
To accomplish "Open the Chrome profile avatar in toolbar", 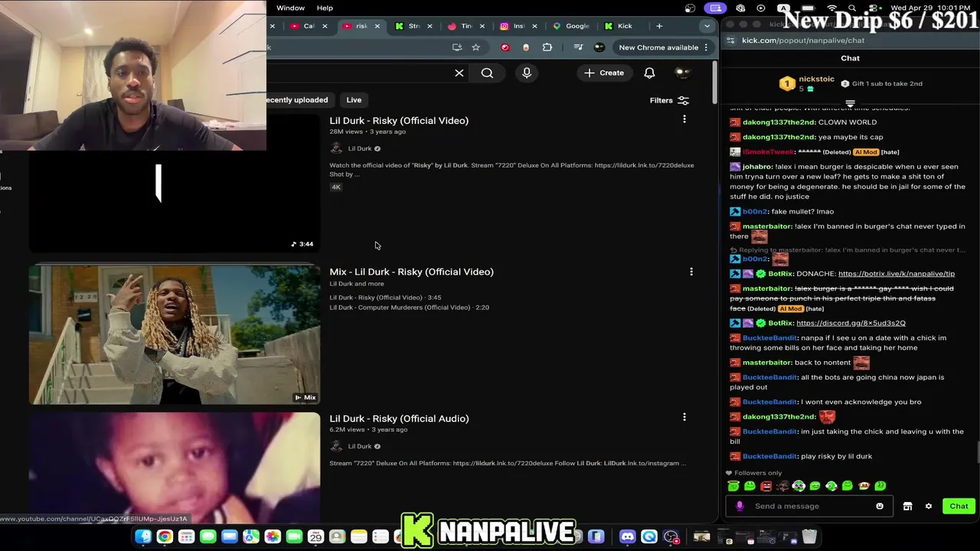I will point(599,47).
